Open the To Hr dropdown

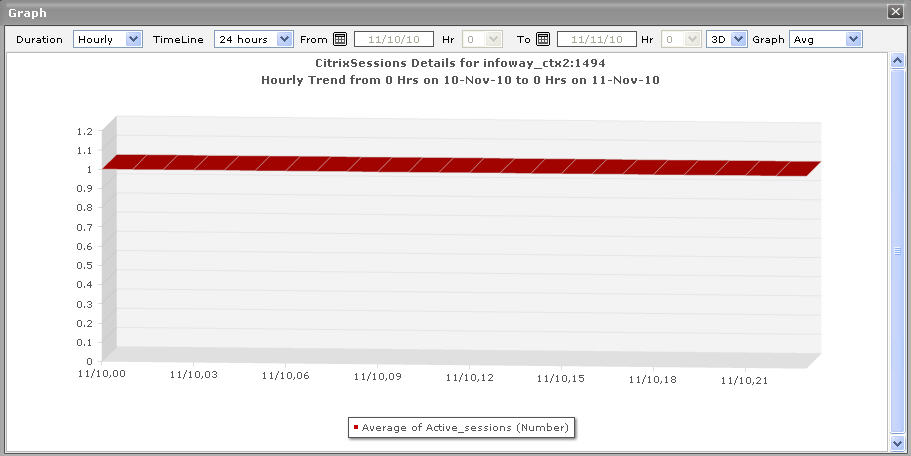682,40
